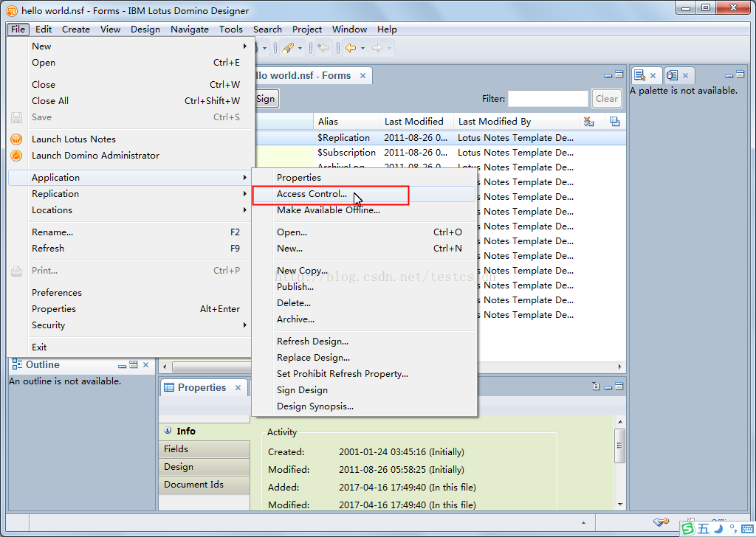Maximize the Outline panel
The height and width of the screenshot is (537, 756).
click(134, 364)
